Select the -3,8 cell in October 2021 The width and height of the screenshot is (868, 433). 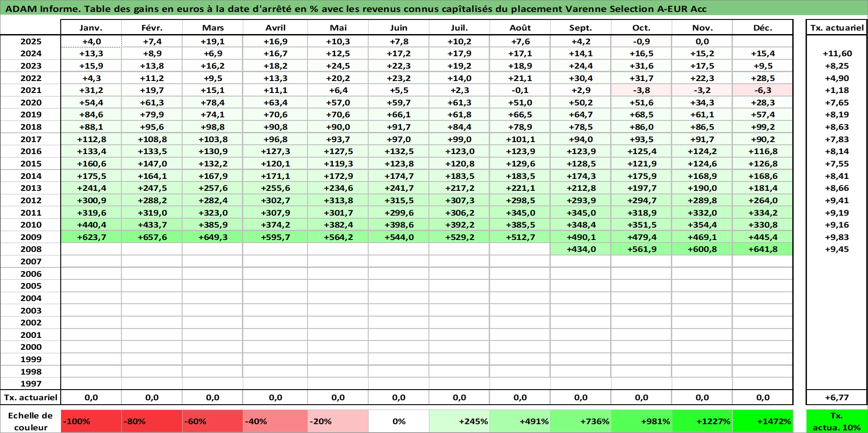pos(641,90)
